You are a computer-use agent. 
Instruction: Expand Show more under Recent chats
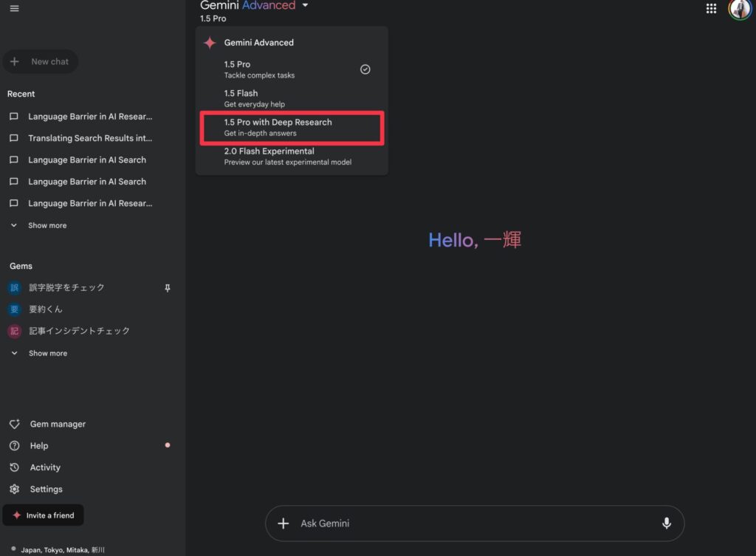click(47, 225)
